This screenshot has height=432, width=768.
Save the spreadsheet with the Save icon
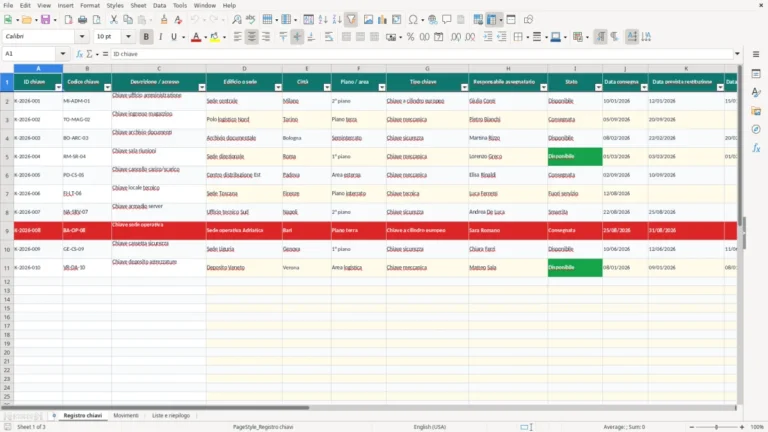coord(46,20)
